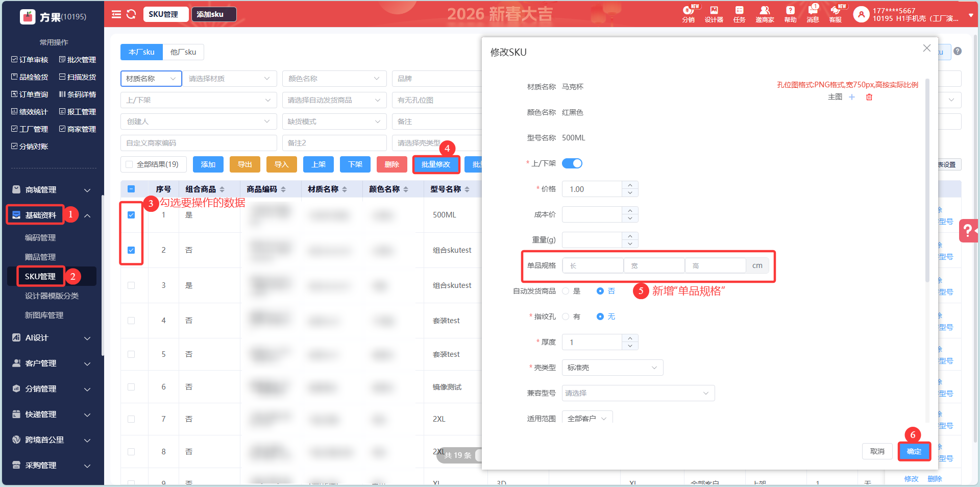Open the 消息 notifications icon

pos(813,14)
